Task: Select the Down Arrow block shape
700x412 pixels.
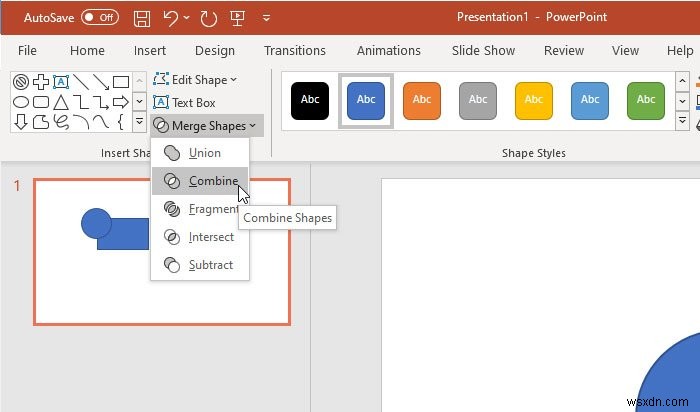Action: click(21, 121)
